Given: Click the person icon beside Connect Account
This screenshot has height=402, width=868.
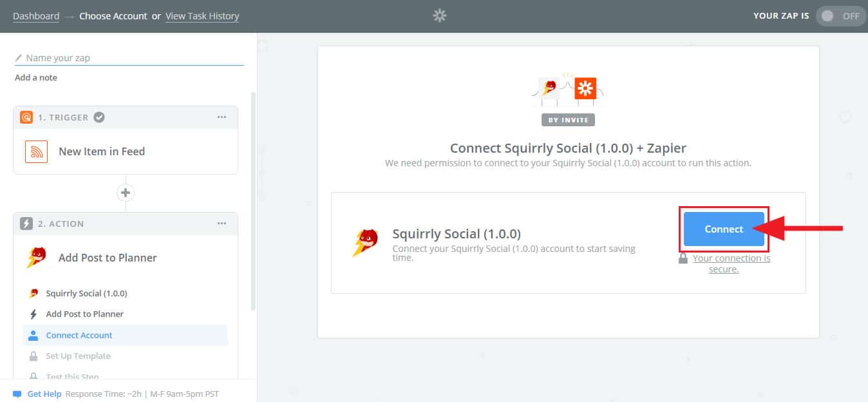Looking at the screenshot, I should pos(33,335).
